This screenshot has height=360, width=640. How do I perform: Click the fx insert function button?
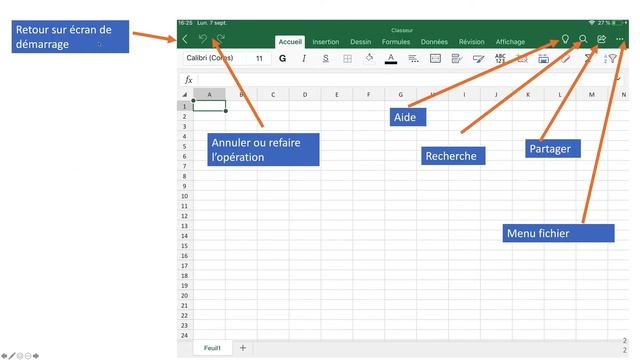click(x=188, y=80)
